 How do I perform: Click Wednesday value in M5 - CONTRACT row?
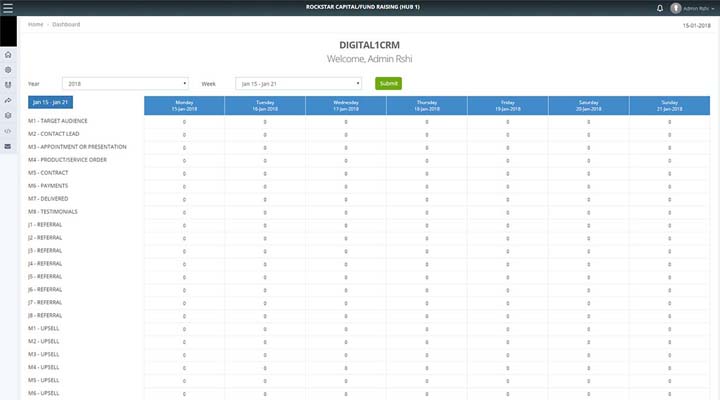(346, 174)
